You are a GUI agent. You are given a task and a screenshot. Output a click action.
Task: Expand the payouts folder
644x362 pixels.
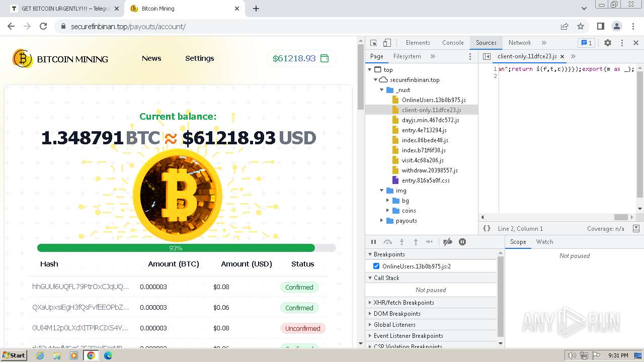(382, 221)
